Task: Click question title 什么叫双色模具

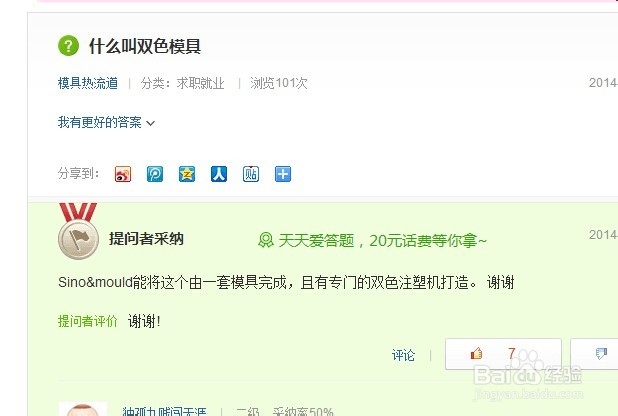Action: click(x=145, y=46)
